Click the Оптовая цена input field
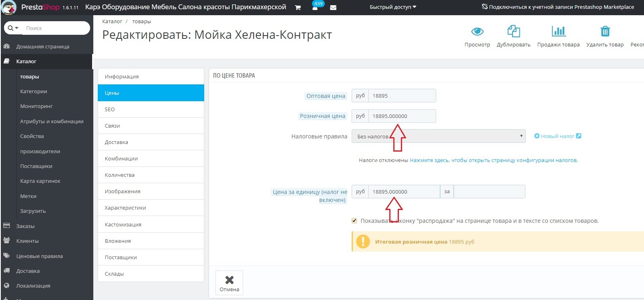This screenshot has width=644, height=300. tap(402, 96)
